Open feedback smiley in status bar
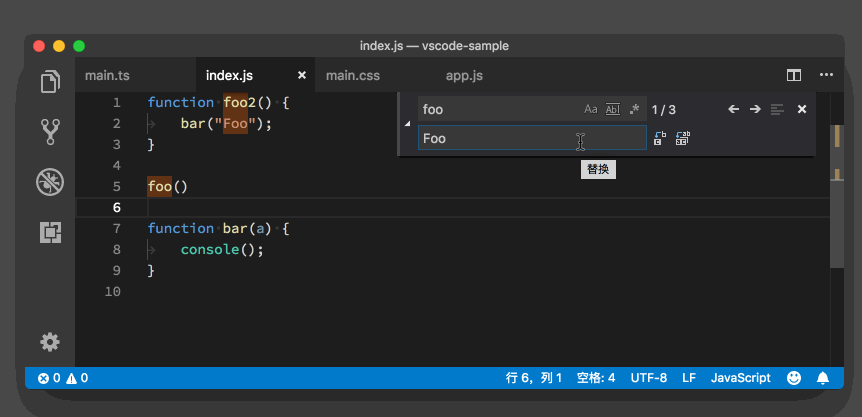 coord(794,378)
